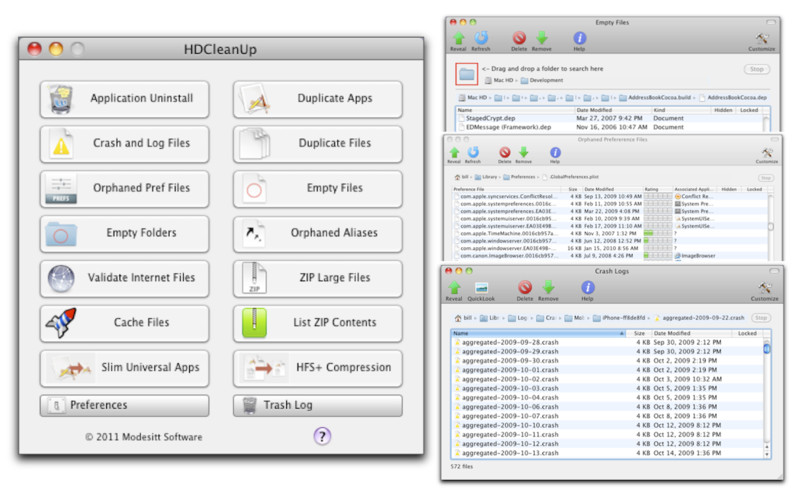Click Customize icon in Empty Files window
The image size is (800, 500).
762,40
